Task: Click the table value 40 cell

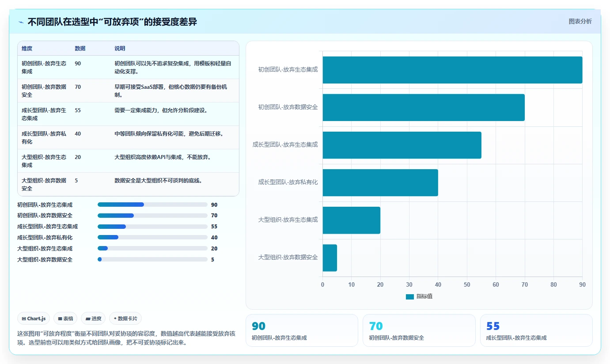Action: click(78, 134)
